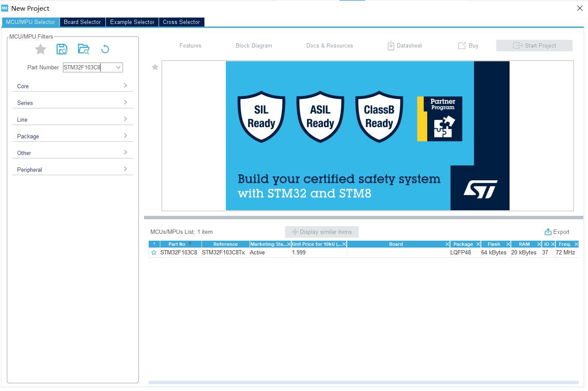Click the 20 kBytes RAM cell
Image resolution: width=588 pixels, height=391 pixels.
coord(526,253)
